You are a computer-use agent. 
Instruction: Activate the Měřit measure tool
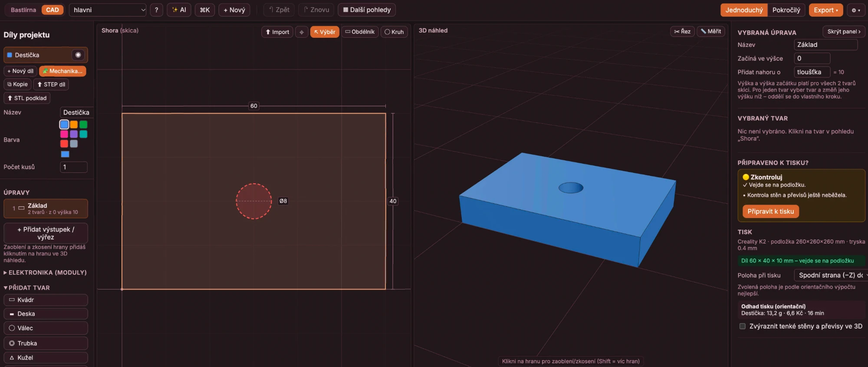click(711, 31)
